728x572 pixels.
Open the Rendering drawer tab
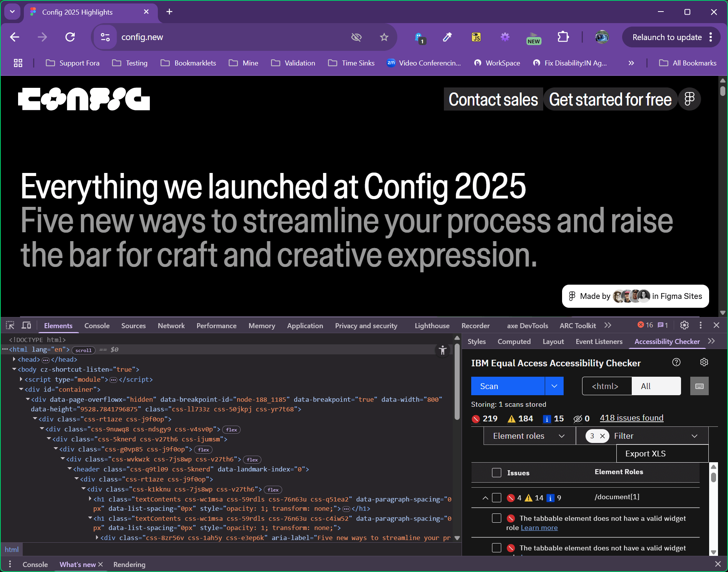click(x=129, y=564)
